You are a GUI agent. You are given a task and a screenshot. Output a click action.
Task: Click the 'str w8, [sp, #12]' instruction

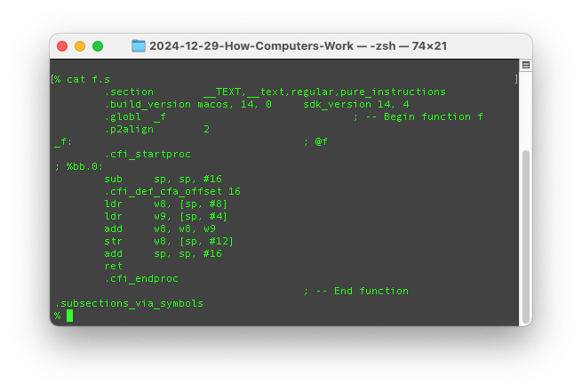pos(169,241)
